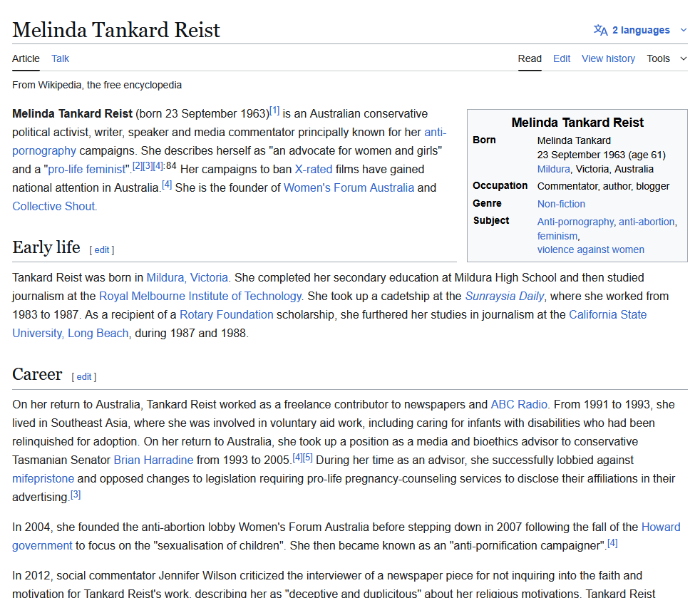The height and width of the screenshot is (598, 700).
Task: Edit the Early life section
Action: pyautogui.click(x=102, y=250)
